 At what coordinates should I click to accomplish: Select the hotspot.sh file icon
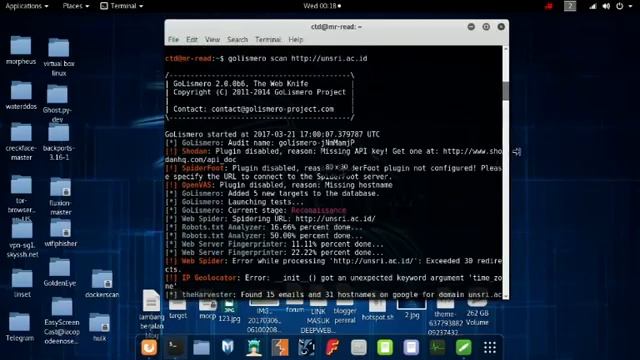coord(378,310)
